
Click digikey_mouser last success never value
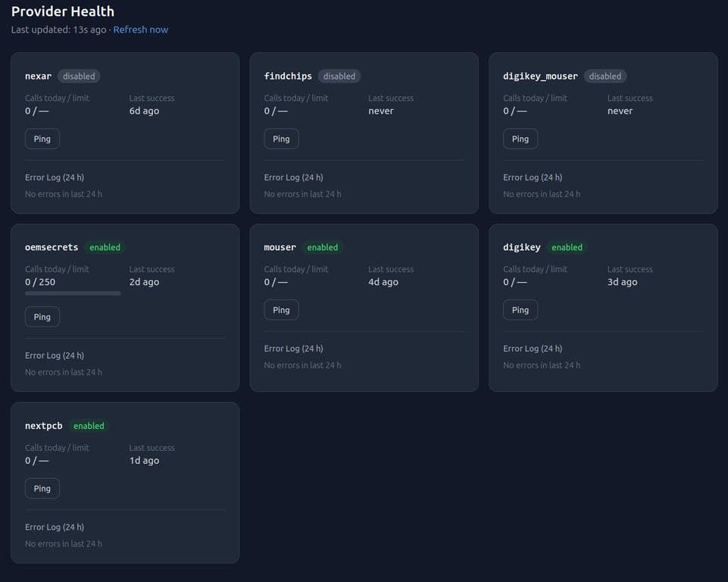620,111
